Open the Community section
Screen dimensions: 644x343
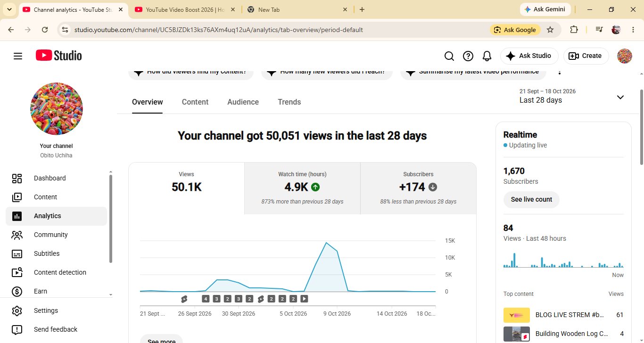[57, 235]
